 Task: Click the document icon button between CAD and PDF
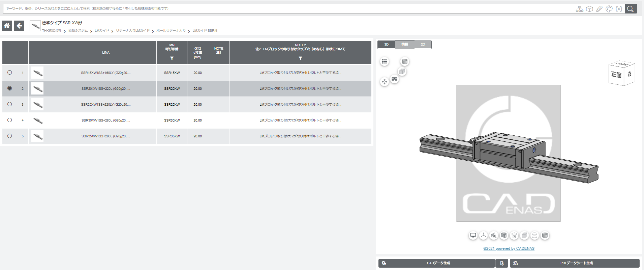pyautogui.click(x=502, y=263)
